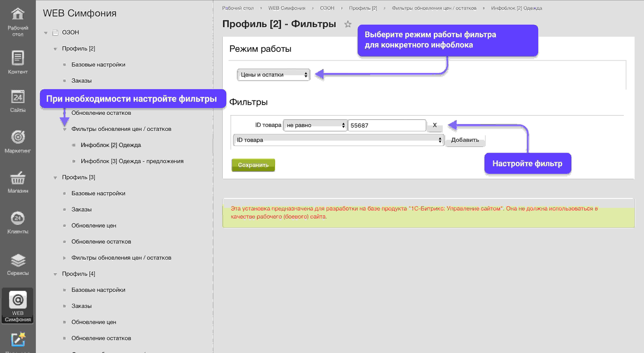Screen dimensions: 644x353
Task: Open Заказы under Профиль [4]
Action: click(x=81, y=306)
